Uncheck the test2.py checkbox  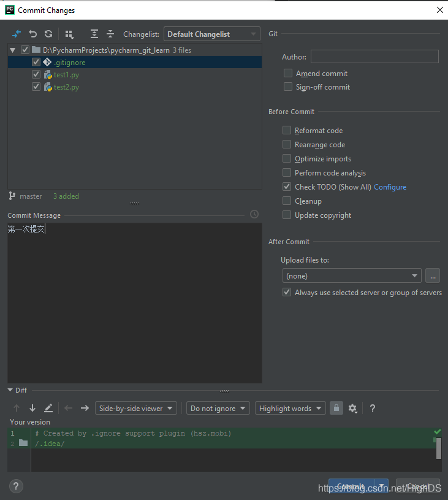pos(36,87)
